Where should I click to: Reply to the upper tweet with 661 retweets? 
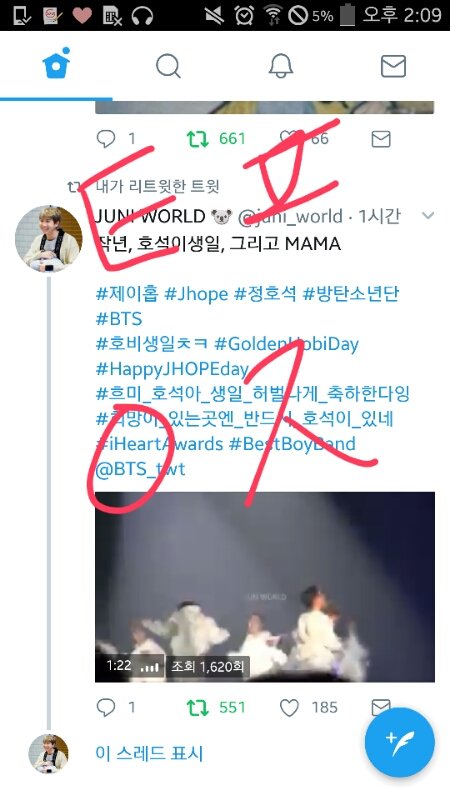point(106,139)
